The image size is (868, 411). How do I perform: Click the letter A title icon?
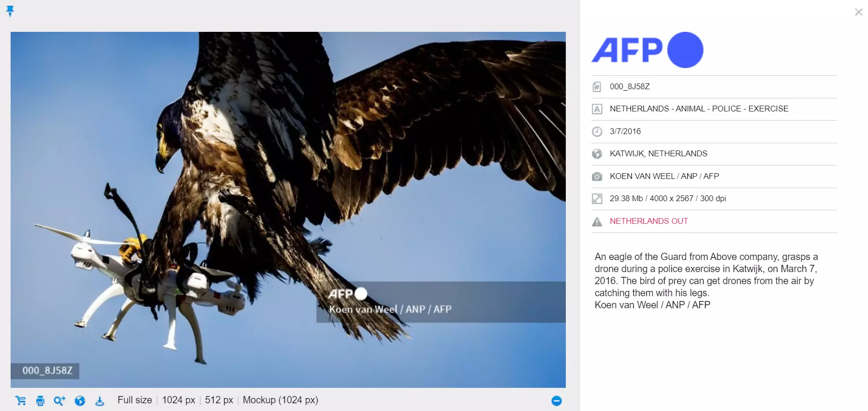[x=597, y=109]
